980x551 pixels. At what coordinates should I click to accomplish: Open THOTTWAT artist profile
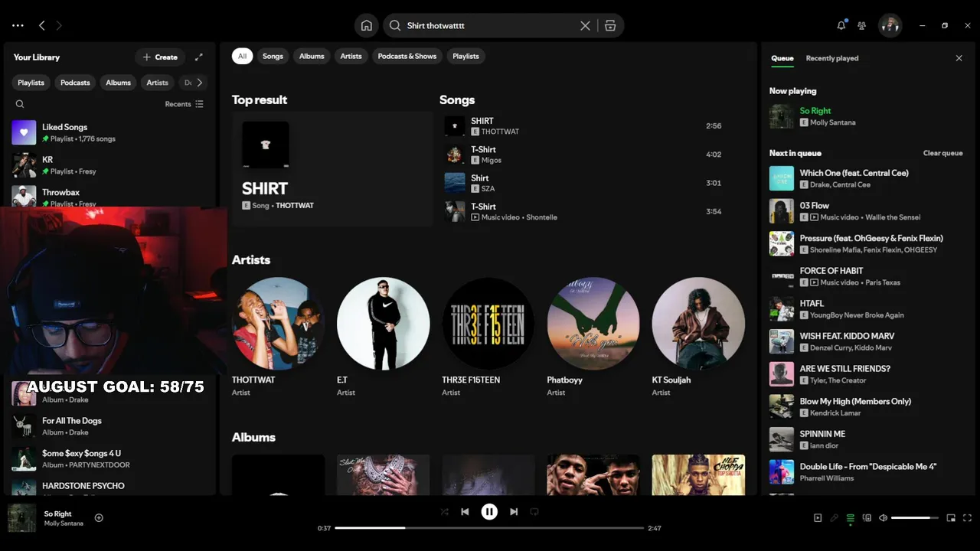(278, 337)
